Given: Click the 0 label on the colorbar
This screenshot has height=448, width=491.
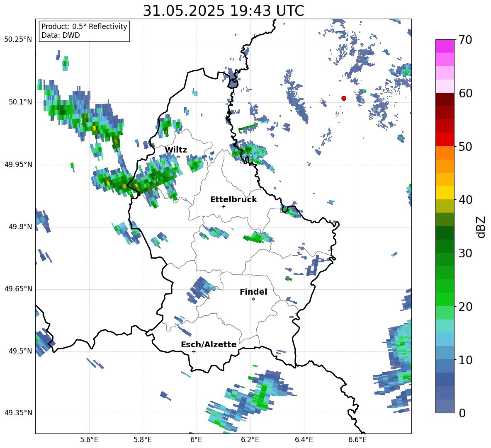Looking at the screenshot, I should pyautogui.click(x=462, y=413).
